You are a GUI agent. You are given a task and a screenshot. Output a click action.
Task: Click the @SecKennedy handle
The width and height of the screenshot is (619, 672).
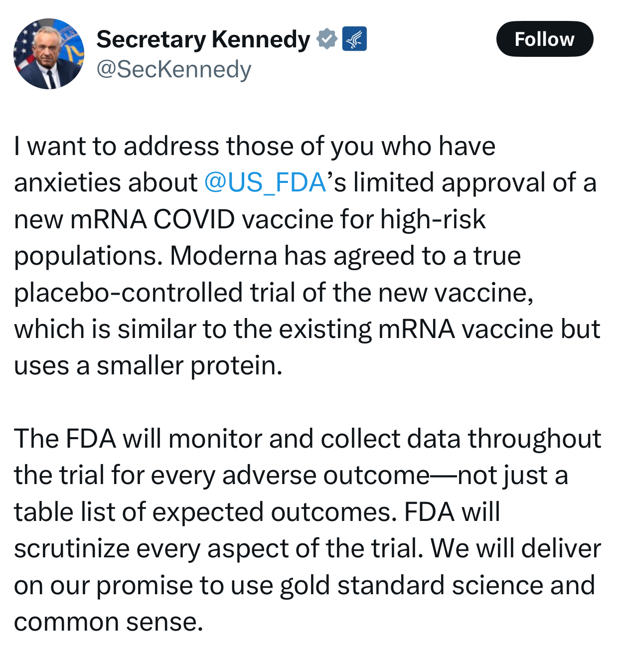tap(174, 69)
